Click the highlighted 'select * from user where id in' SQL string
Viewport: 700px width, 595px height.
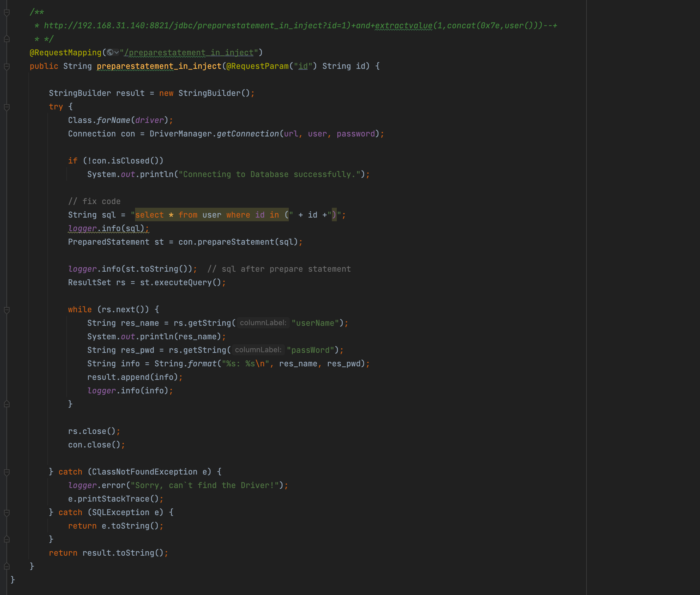point(212,215)
